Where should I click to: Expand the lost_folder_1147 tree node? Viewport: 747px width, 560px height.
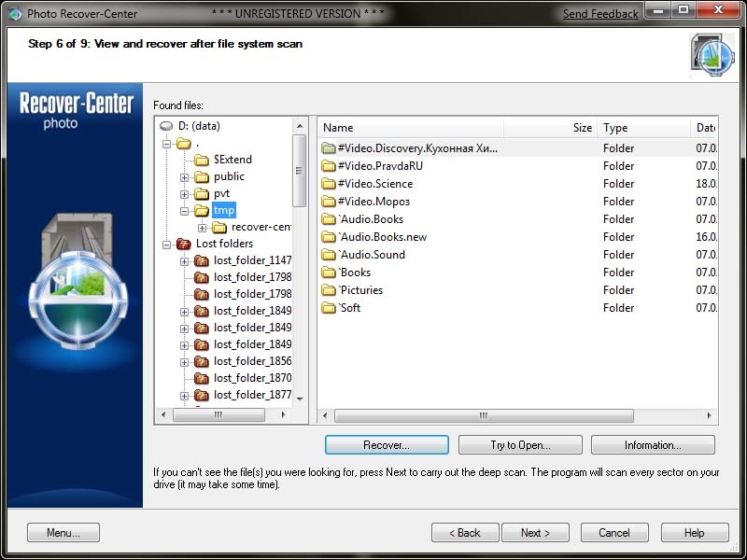[x=185, y=261]
